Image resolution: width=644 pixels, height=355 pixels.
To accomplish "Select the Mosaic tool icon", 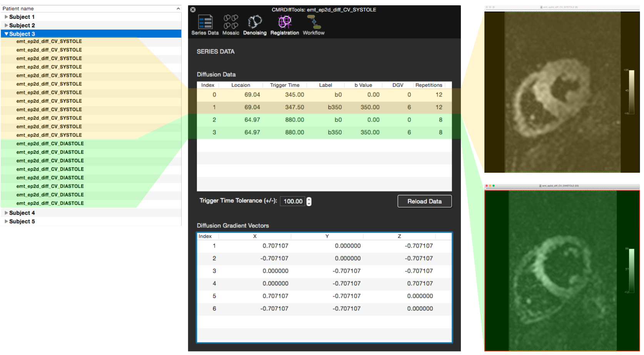I will 231,25.
